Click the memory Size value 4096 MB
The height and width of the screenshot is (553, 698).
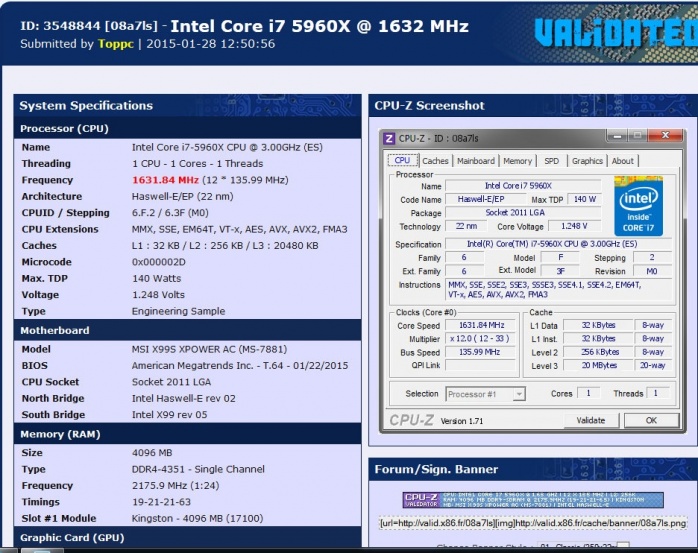pos(152,453)
